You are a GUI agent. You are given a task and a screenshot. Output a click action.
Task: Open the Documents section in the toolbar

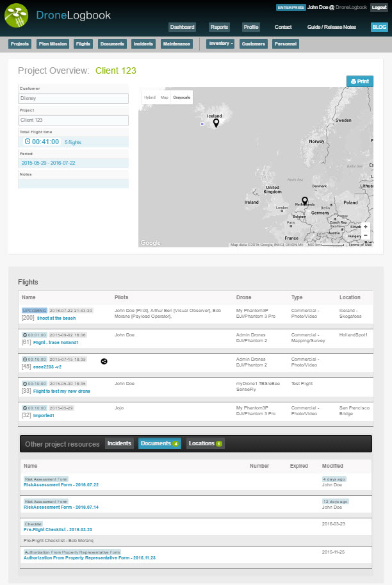click(112, 44)
